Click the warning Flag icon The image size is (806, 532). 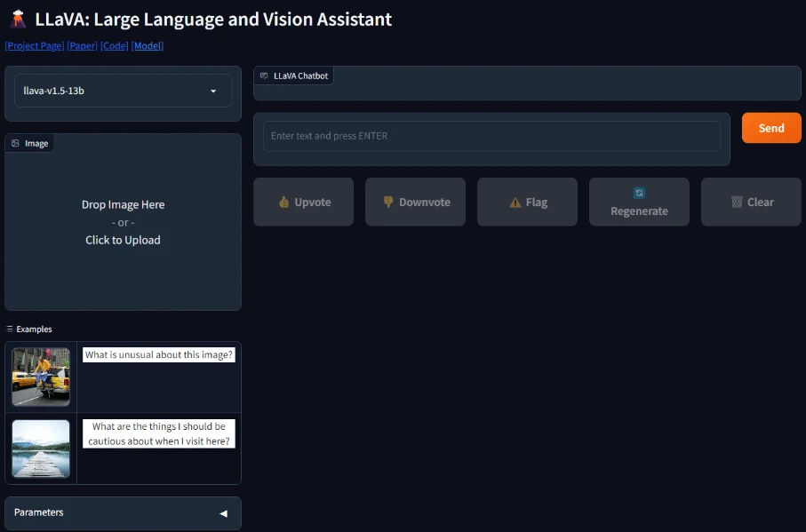(515, 202)
